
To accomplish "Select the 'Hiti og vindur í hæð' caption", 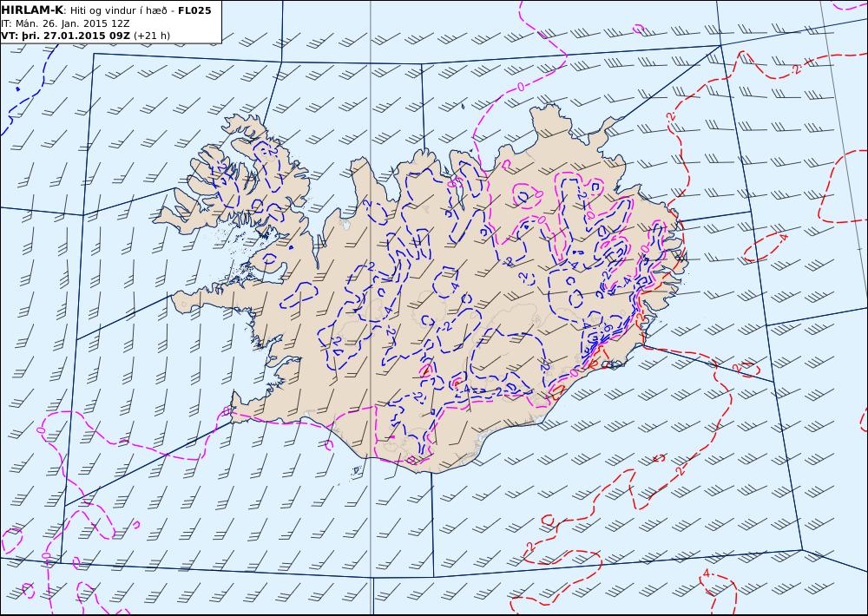I will tap(118, 10).
